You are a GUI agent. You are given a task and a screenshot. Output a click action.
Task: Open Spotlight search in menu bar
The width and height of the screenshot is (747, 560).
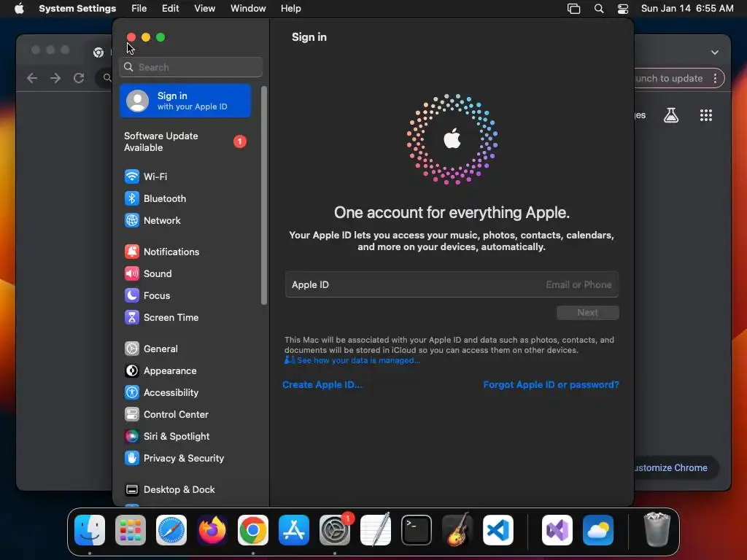[x=599, y=9]
